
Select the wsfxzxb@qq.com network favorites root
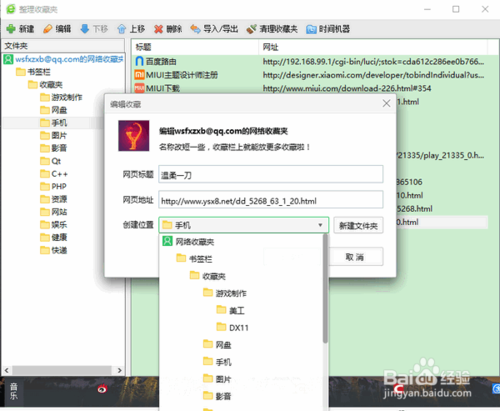click(63, 59)
